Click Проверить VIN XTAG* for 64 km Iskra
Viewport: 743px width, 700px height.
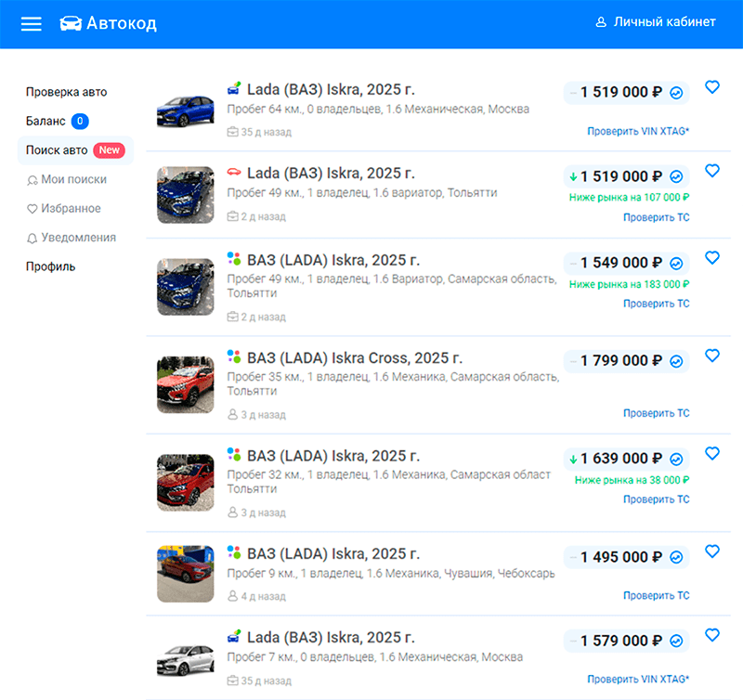[638, 131]
